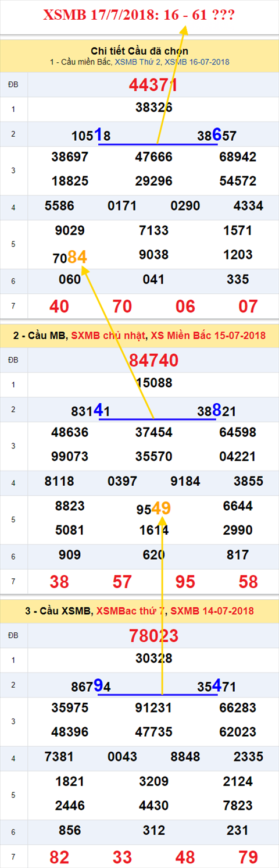Select the number 9549 with orange digits
Image resolution: width=279 pixels, height=868 pixels.
coord(153,508)
